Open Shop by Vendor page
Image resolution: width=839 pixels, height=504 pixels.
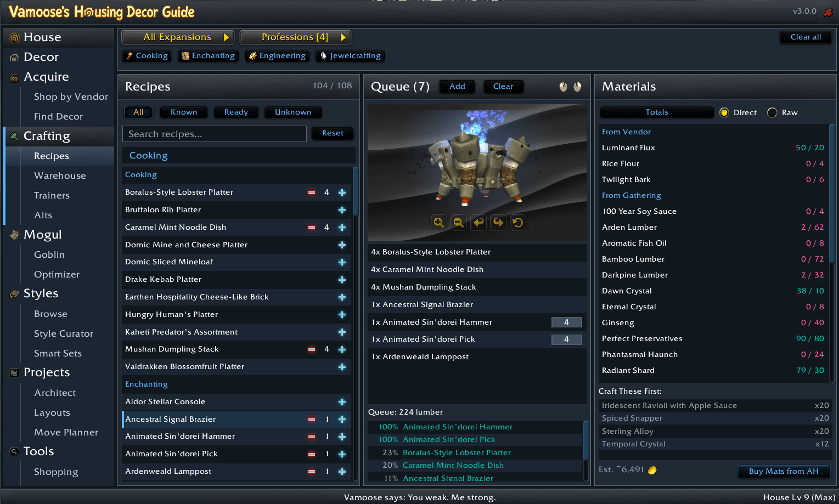[71, 97]
